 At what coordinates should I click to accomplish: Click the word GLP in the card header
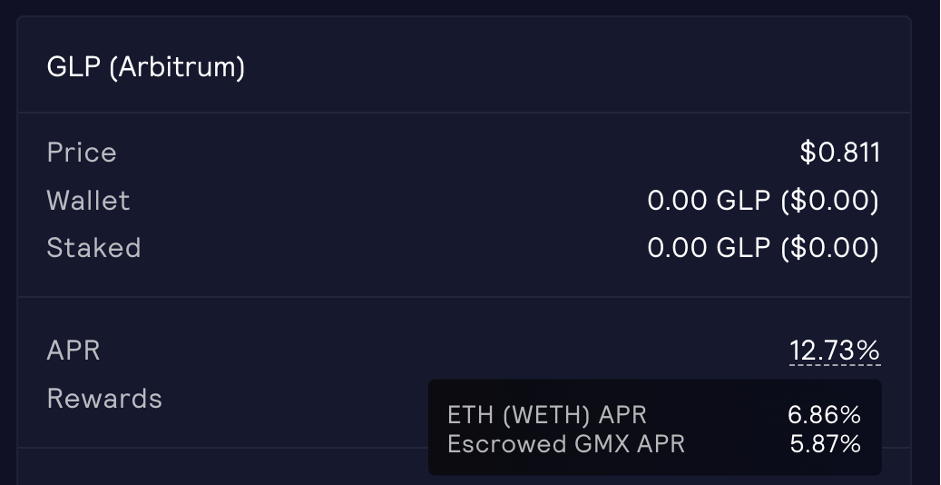tap(73, 68)
